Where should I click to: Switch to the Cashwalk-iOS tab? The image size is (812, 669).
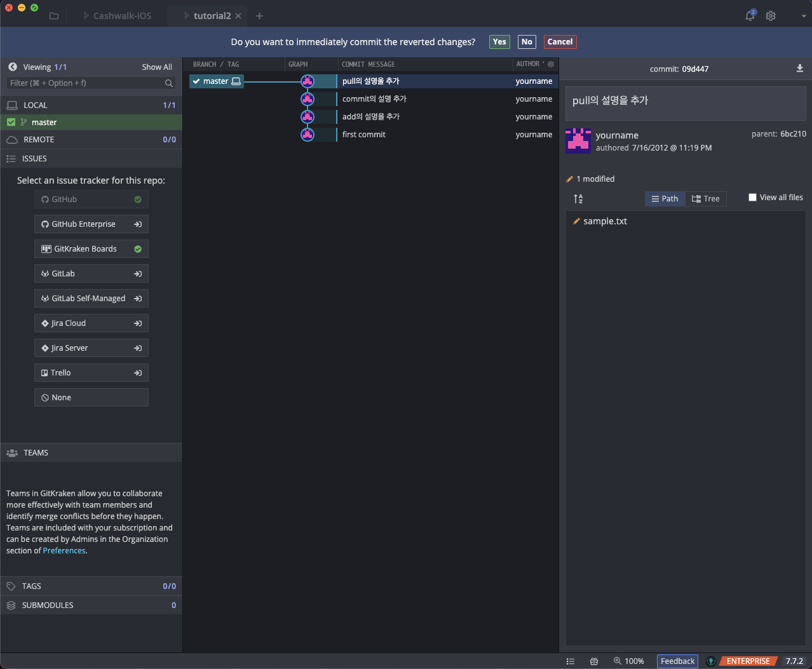tap(122, 16)
